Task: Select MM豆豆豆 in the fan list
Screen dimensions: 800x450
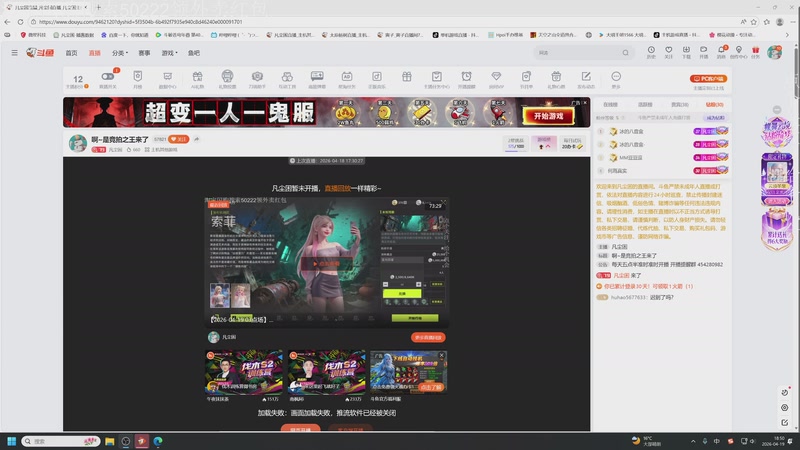Action: pyautogui.click(x=631, y=158)
